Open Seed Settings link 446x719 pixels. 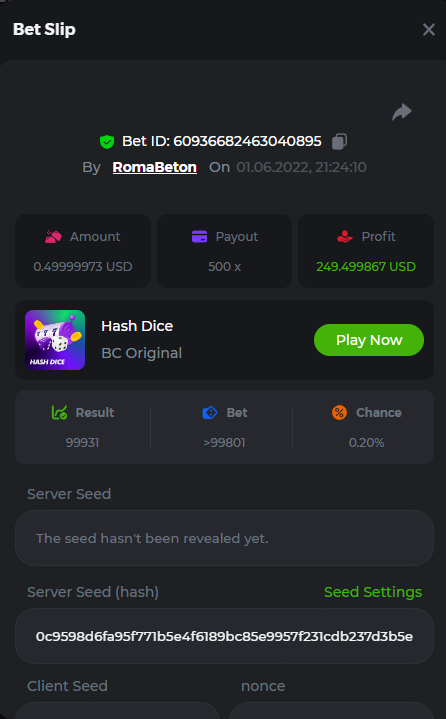point(373,592)
